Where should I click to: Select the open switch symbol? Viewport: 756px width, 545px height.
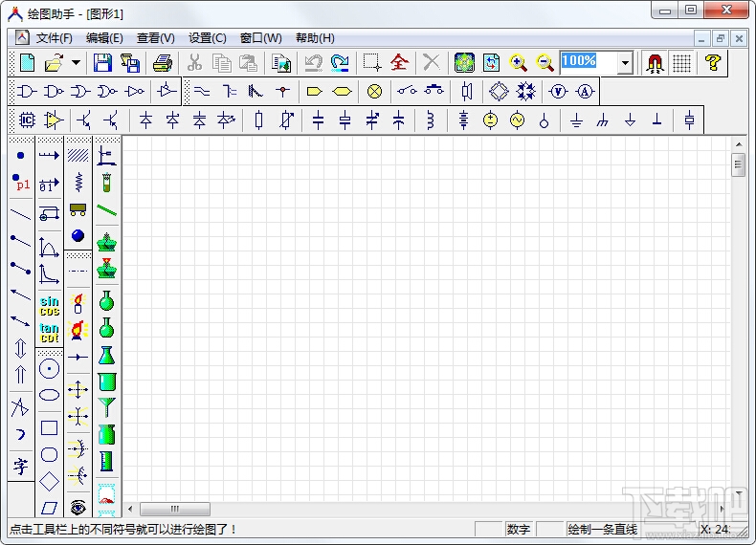(x=407, y=91)
